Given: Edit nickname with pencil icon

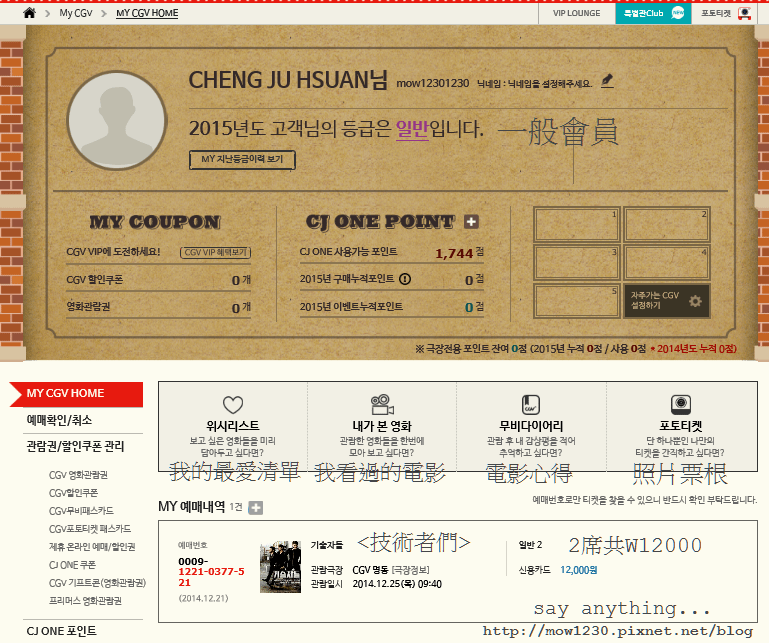Looking at the screenshot, I should [x=607, y=80].
